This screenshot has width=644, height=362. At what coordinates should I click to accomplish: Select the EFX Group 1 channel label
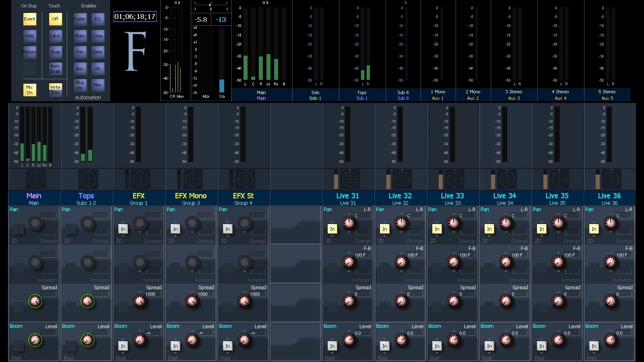tap(138, 198)
